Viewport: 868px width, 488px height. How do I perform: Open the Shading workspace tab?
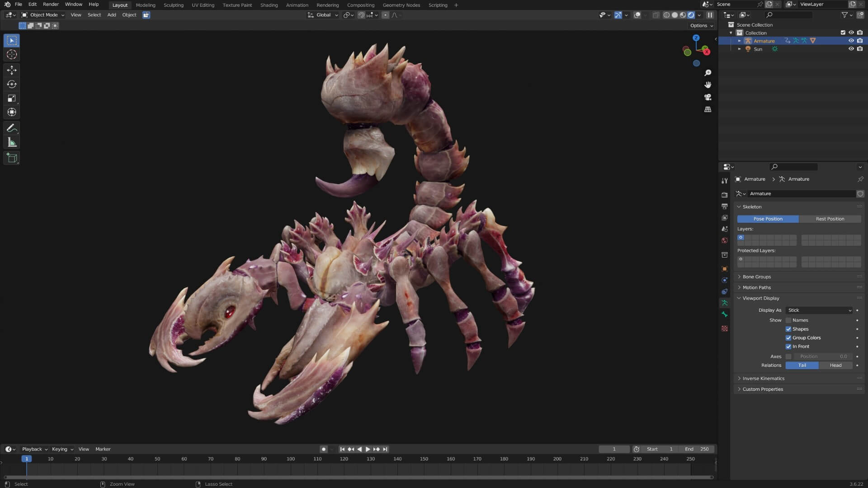(x=269, y=5)
